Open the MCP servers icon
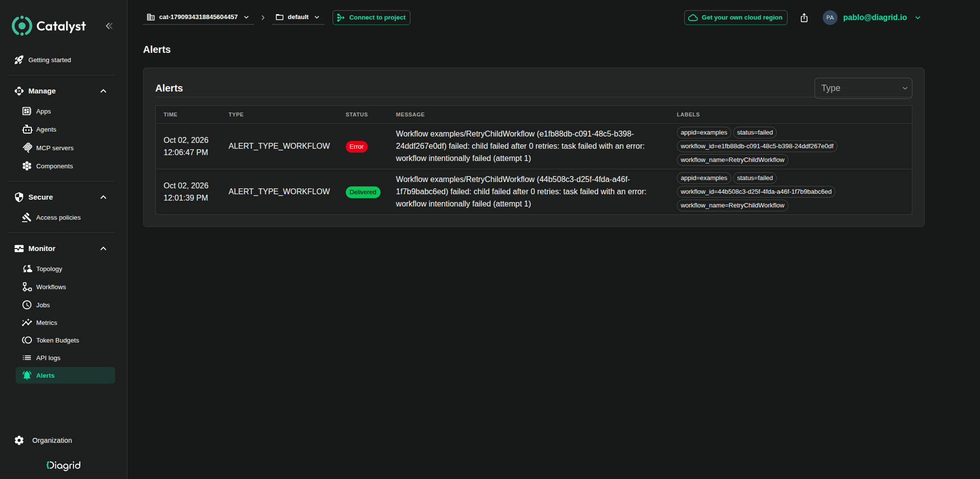Viewport: 980px width, 479px height. point(27,148)
